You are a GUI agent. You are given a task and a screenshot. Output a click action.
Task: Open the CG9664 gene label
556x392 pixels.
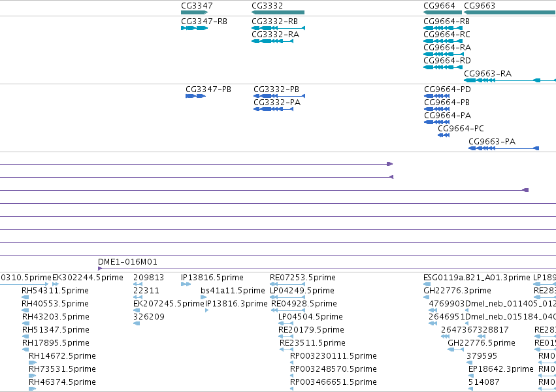pyautogui.click(x=439, y=6)
